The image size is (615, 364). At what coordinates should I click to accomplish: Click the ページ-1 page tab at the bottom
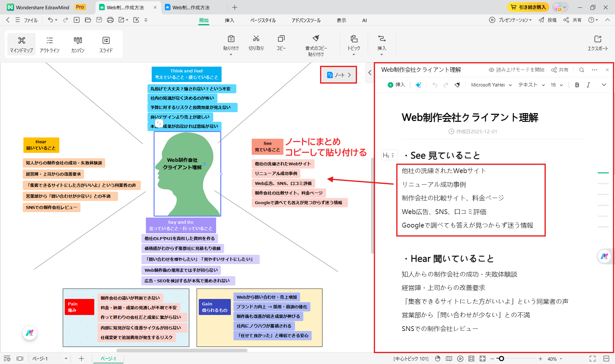pyautogui.click(x=108, y=359)
